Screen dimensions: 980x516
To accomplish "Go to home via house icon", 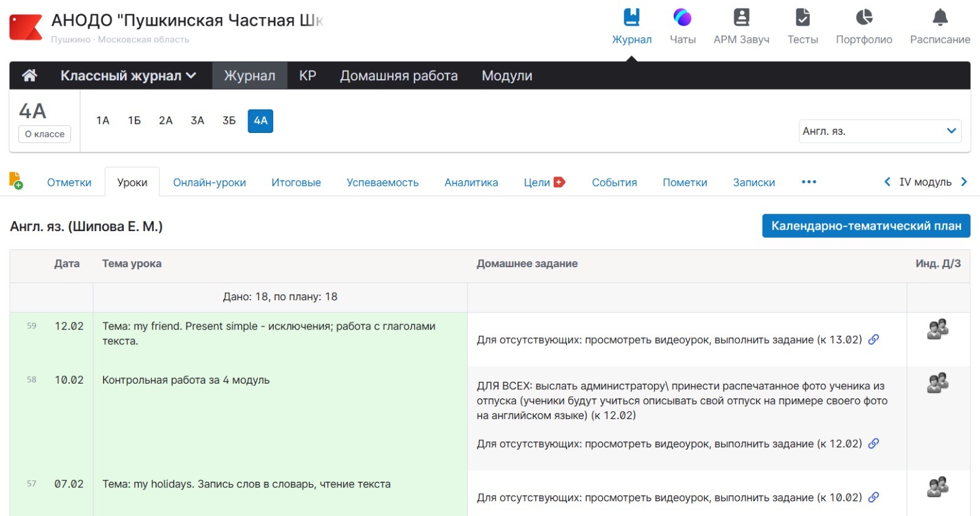I will pyautogui.click(x=29, y=75).
